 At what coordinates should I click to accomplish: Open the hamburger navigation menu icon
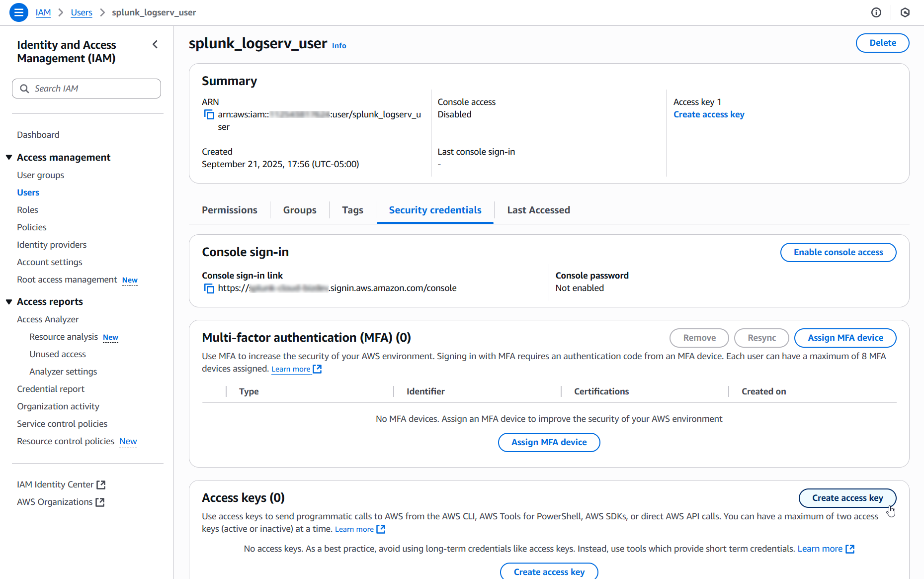18,12
